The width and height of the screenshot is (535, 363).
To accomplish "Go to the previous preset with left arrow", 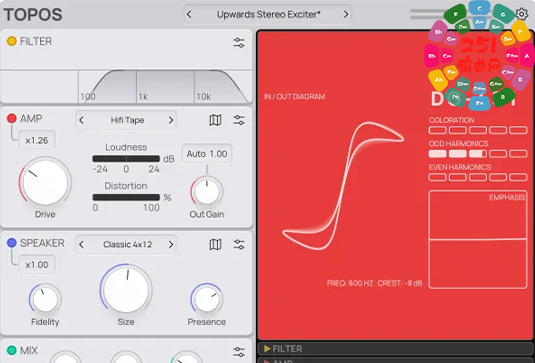I will pyautogui.click(x=189, y=14).
